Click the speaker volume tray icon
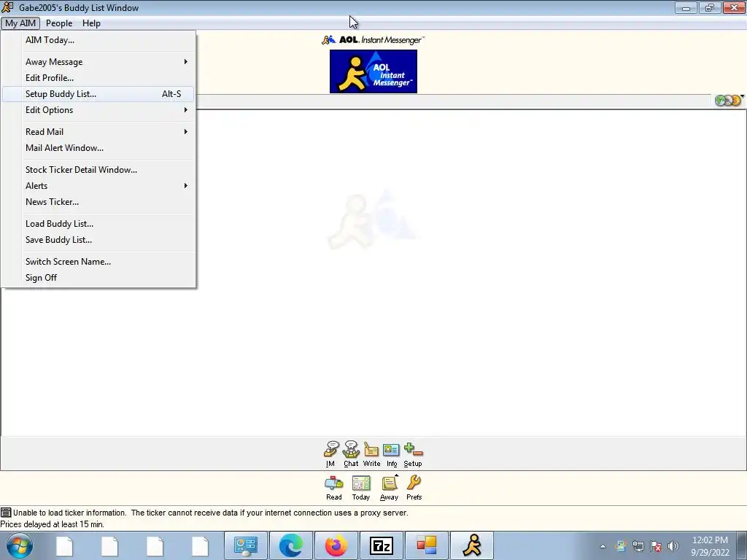 tap(673, 546)
